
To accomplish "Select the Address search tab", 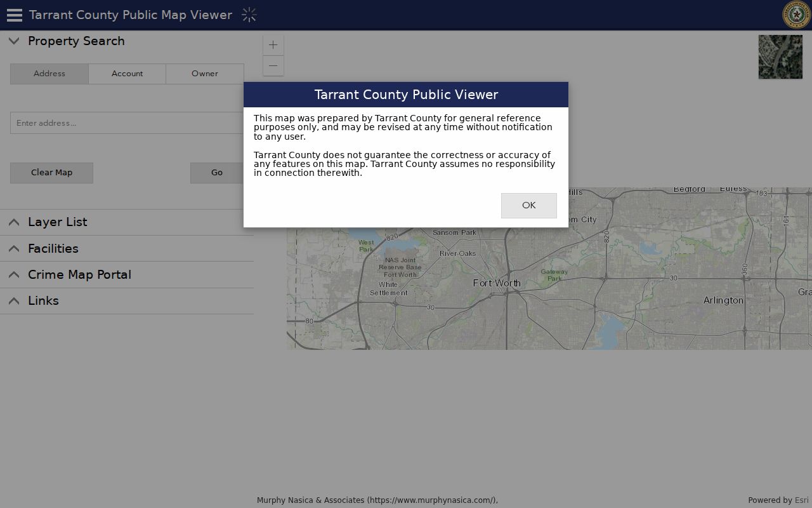I will 49,74.
